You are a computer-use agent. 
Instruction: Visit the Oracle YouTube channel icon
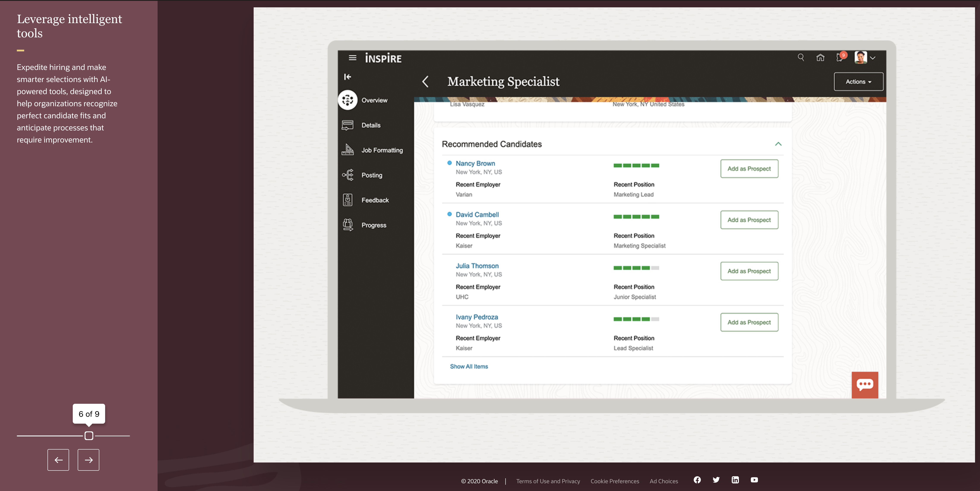click(x=754, y=480)
